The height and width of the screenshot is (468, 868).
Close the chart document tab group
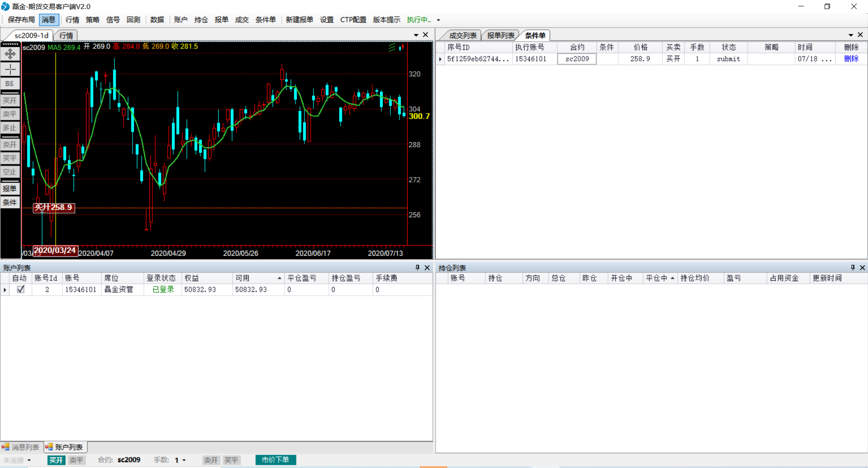tap(425, 35)
